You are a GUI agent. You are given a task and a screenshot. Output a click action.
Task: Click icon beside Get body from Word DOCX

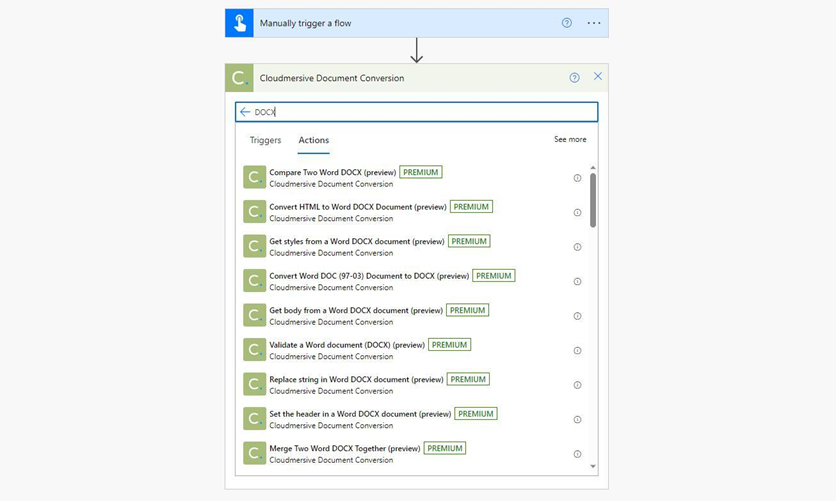coord(254,316)
